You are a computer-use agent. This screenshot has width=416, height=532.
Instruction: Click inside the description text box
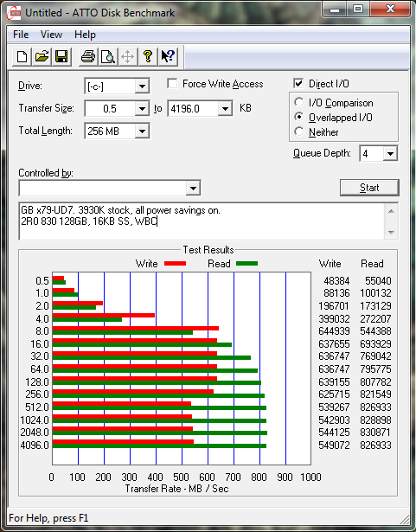[x=202, y=221]
